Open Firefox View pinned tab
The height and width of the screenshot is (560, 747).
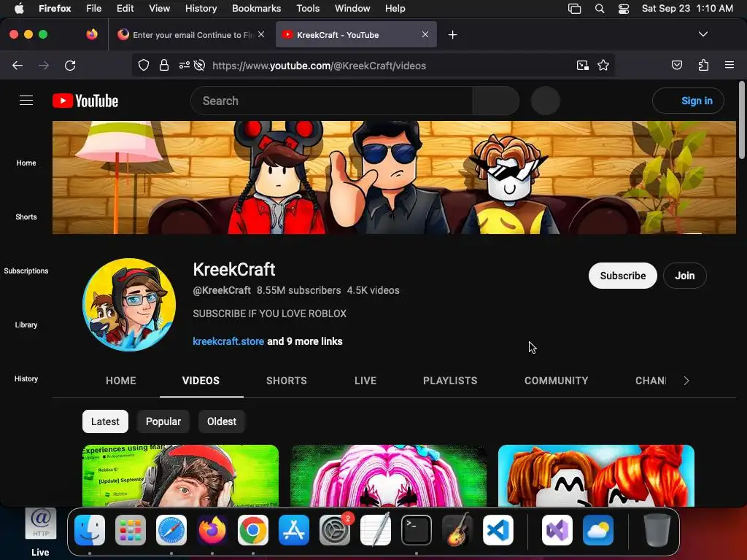pyautogui.click(x=92, y=34)
